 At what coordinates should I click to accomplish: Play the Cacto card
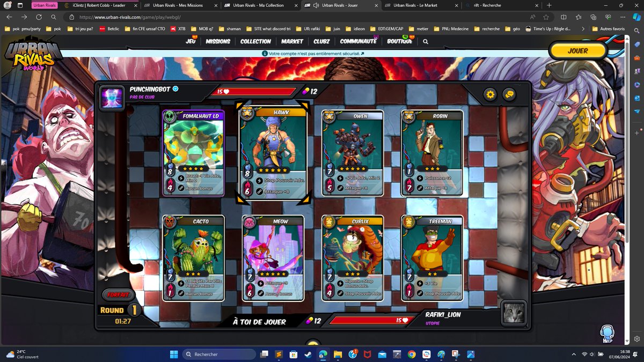194,258
